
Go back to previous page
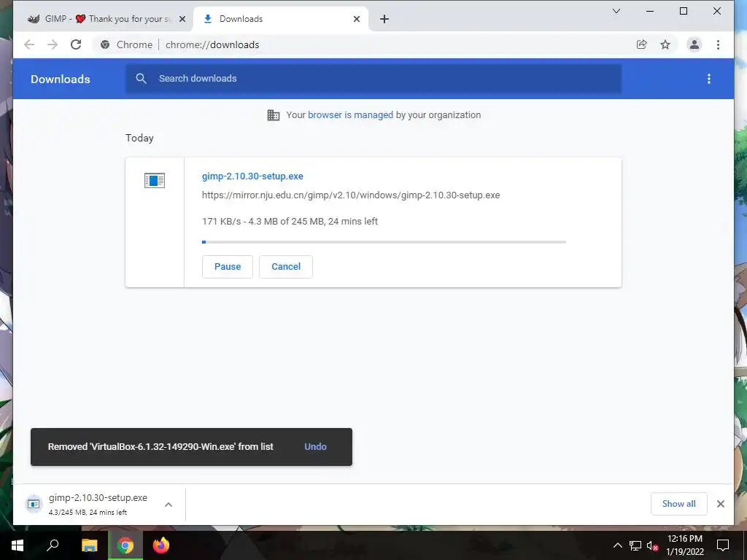(29, 44)
